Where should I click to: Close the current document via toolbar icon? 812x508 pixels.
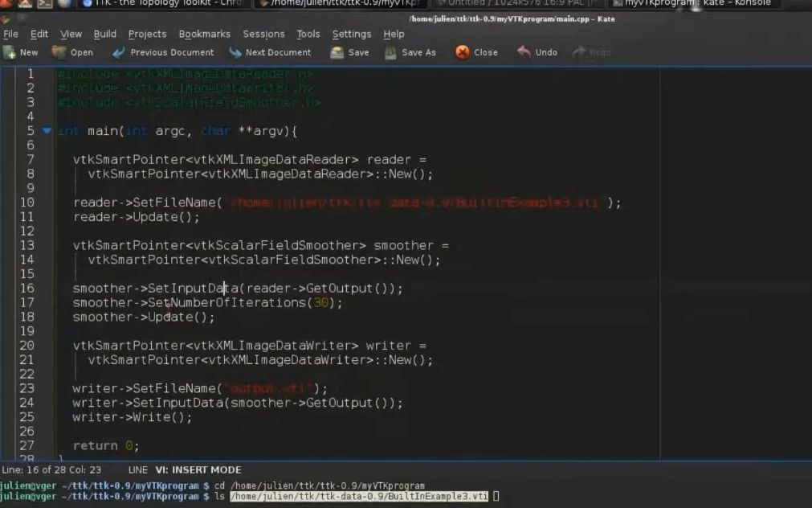(x=477, y=51)
